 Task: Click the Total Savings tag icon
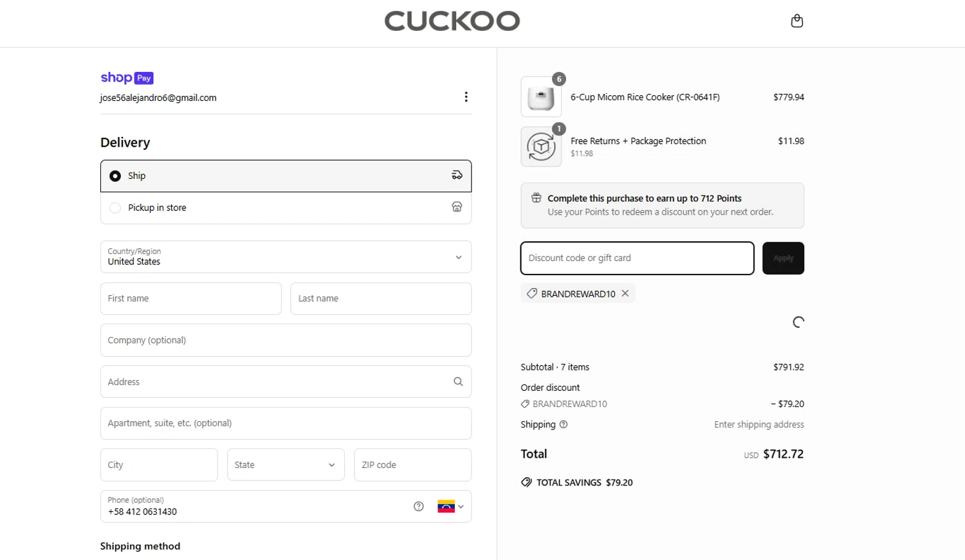tap(526, 482)
